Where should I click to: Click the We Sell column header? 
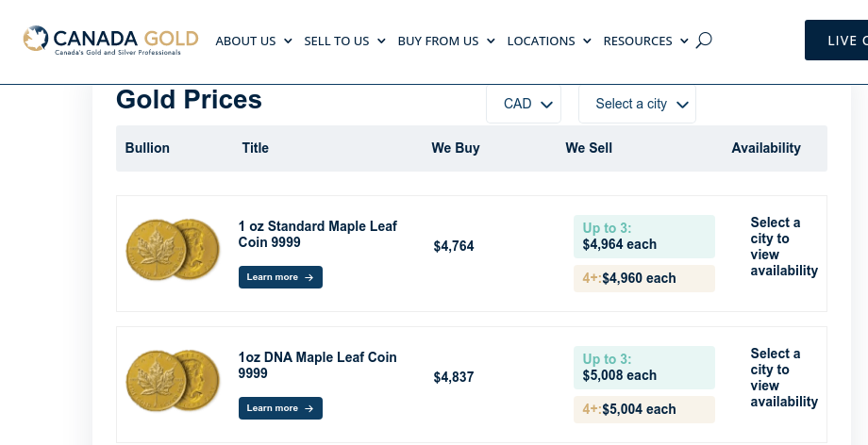[x=589, y=148]
